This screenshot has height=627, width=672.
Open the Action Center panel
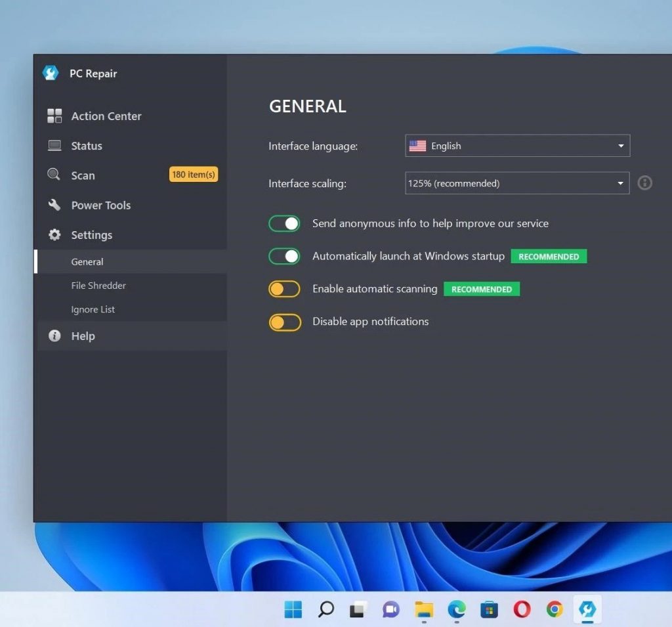(x=56, y=116)
